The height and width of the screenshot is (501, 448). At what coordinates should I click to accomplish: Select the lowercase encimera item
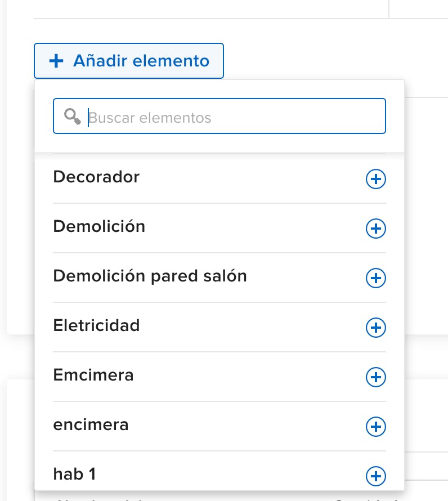coord(91,424)
